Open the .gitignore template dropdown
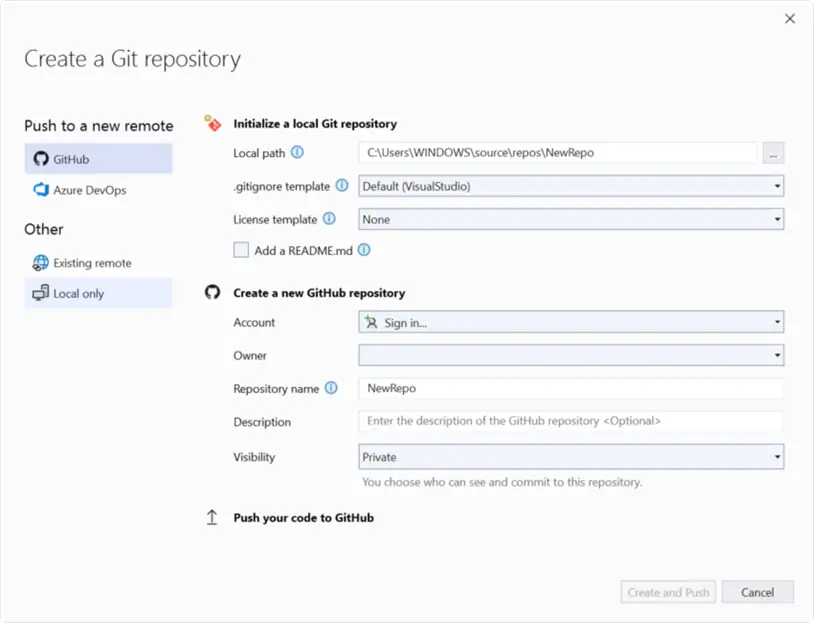The width and height of the screenshot is (814, 623). (x=570, y=186)
